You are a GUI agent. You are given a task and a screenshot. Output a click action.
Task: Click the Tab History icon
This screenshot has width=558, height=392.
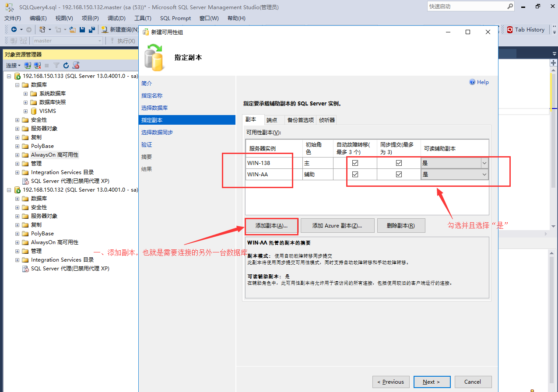[x=509, y=29]
